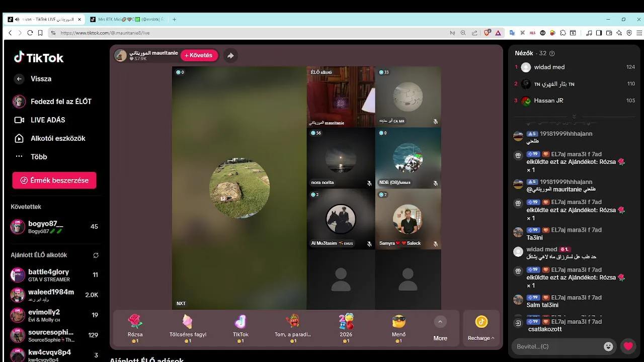The height and width of the screenshot is (362, 644).
Task: Open kw4cvqv8p4 recommended stream
Action: [x=54, y=355]
